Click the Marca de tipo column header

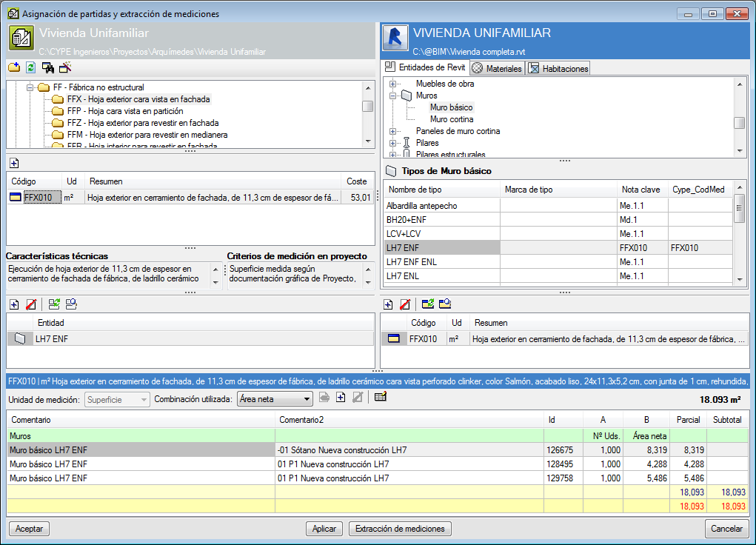558,190
